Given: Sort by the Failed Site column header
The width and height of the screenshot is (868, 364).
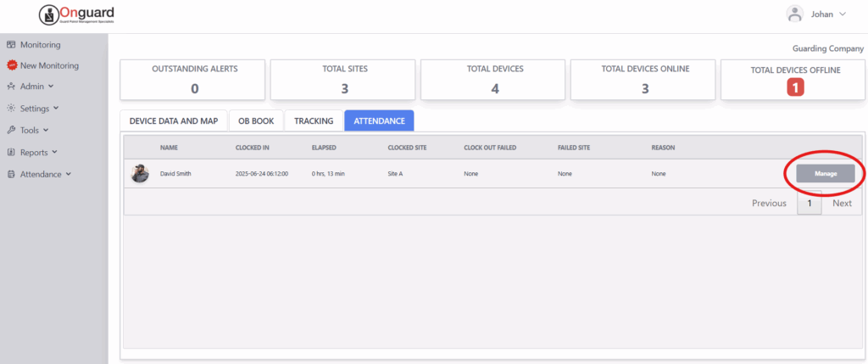Looking at the screenshot, I should (575, 148).
